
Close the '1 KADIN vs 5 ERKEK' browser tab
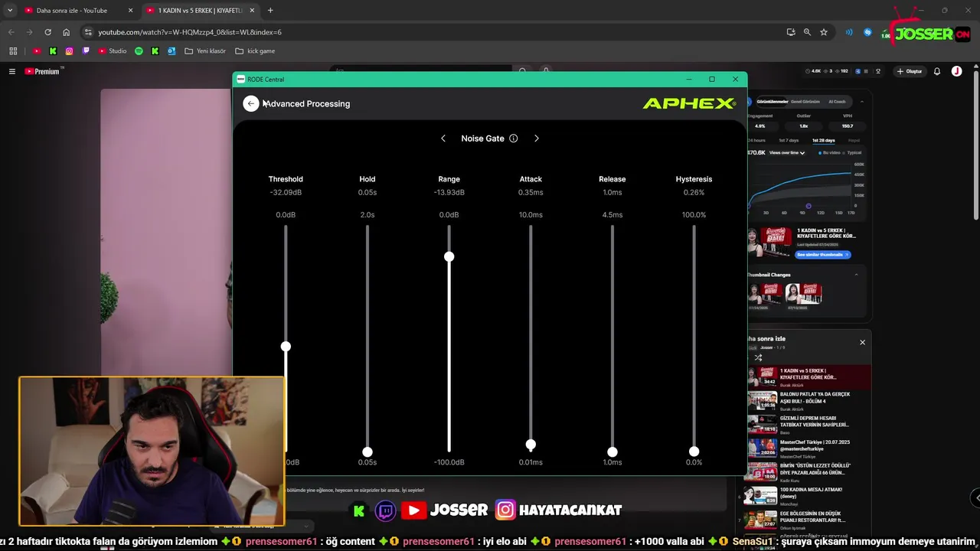[x=252, y=11]
